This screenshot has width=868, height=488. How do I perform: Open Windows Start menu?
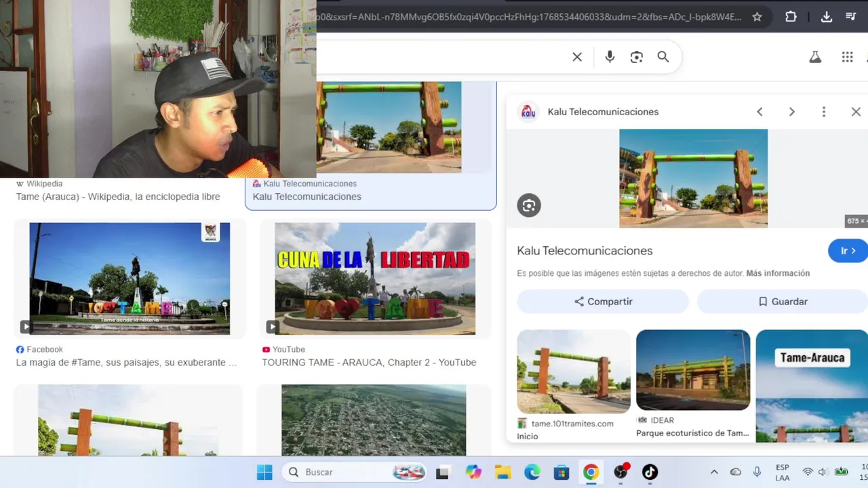click(264, 472)
